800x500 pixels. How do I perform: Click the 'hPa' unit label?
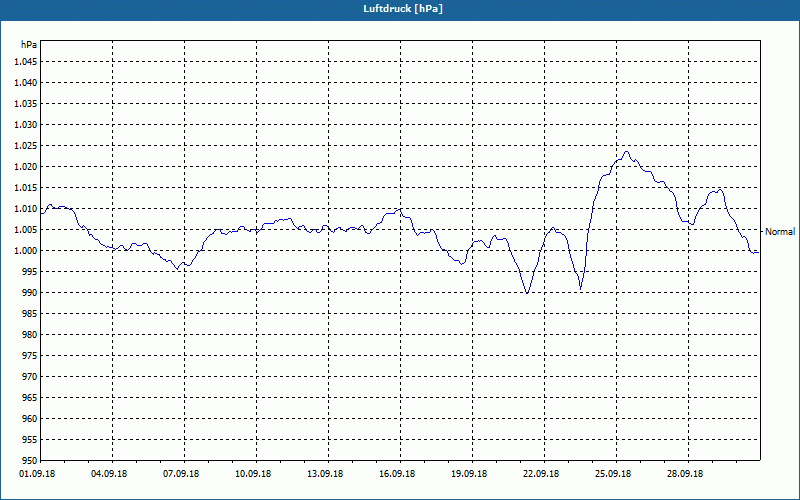point(29,44)
